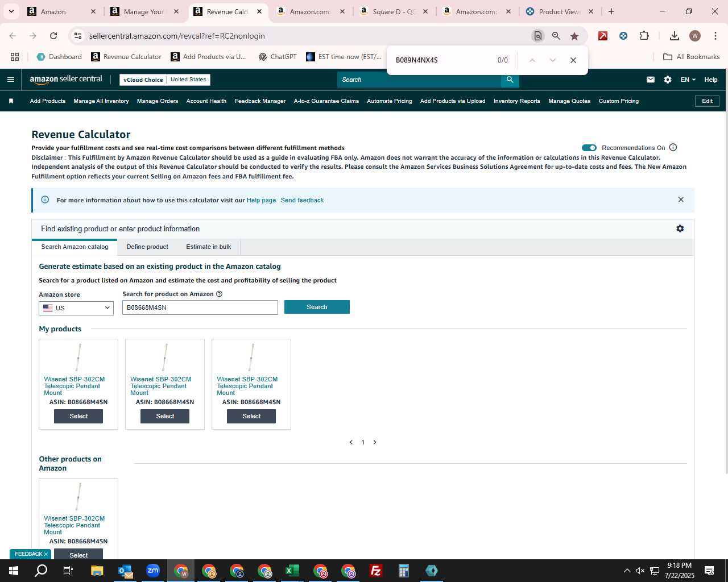The image size is (728, 582).
Task: Open Excel from the taskbar
Action: click(292, 571)
